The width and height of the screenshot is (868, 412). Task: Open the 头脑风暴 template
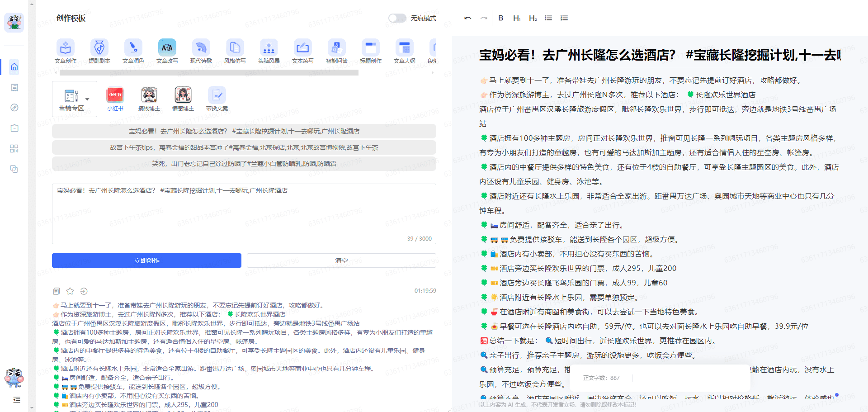tap(269, 51)
